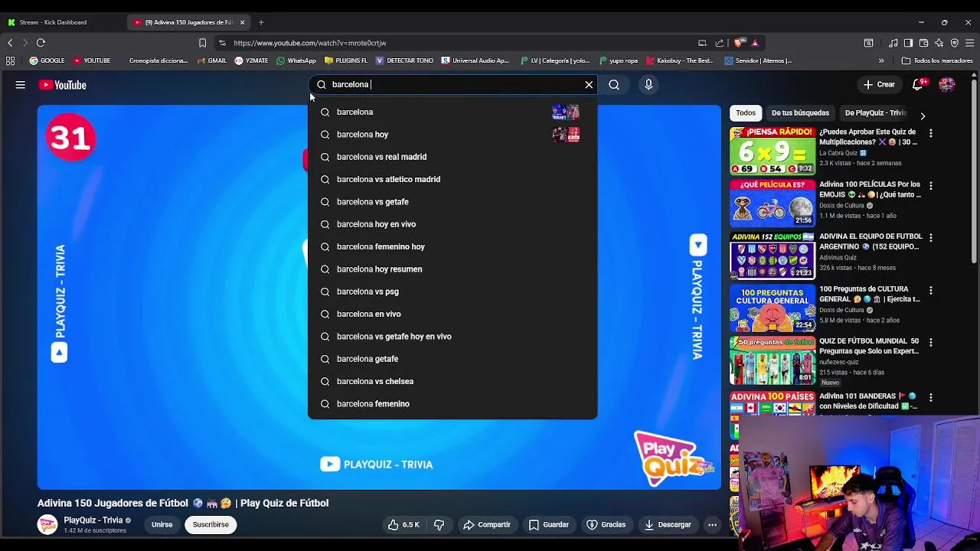
Task: Choose suggestion 'barcelona vs chelsea'
Action: [x=452, y=381]
